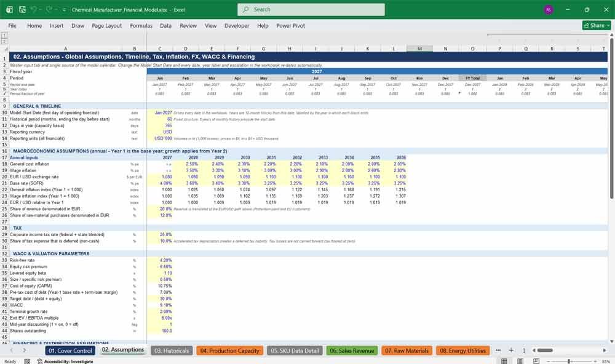
Task: Open Customize Quick Access Toolbar menu
Action: pyautogui.click(x=64, y=9)
